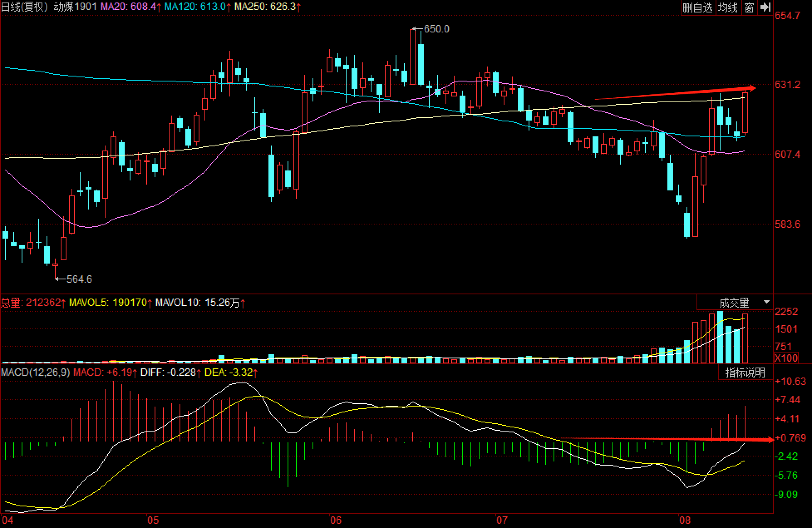Click the 05 month marker on time axis

coord(153,521)
